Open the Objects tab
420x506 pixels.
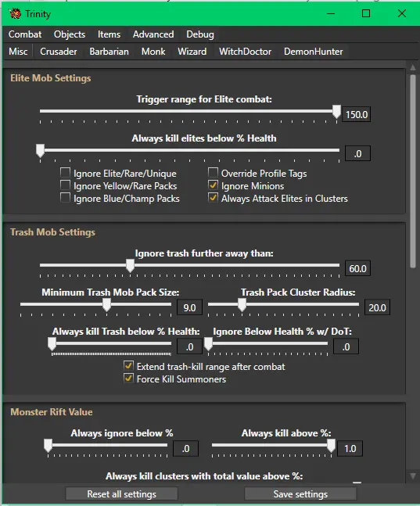coord(70,34)
